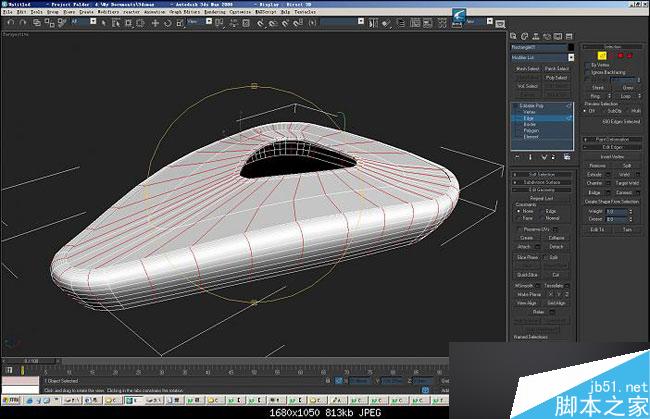Open the Edit menu

point(21,12)
